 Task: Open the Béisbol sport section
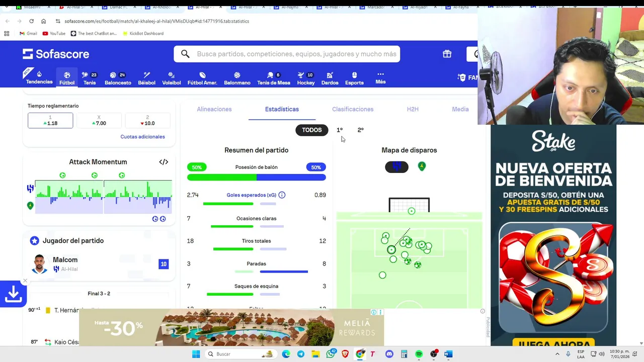(146, 78)
